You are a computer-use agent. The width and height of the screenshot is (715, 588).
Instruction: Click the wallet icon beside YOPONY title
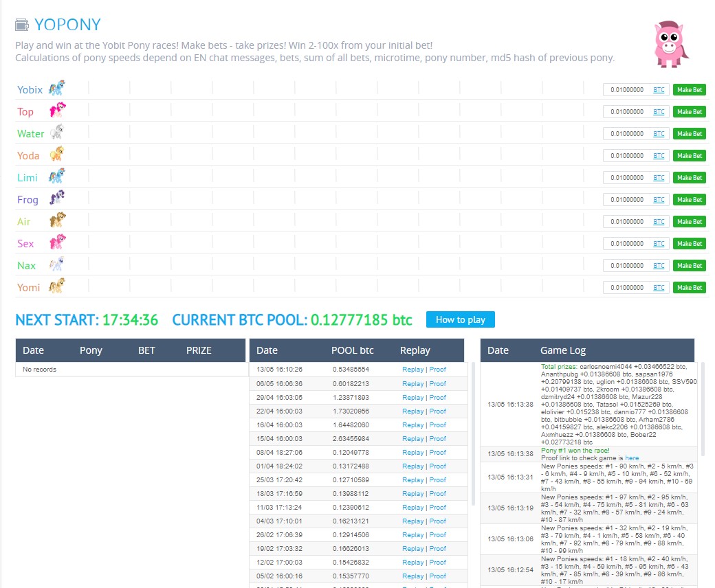22,25
